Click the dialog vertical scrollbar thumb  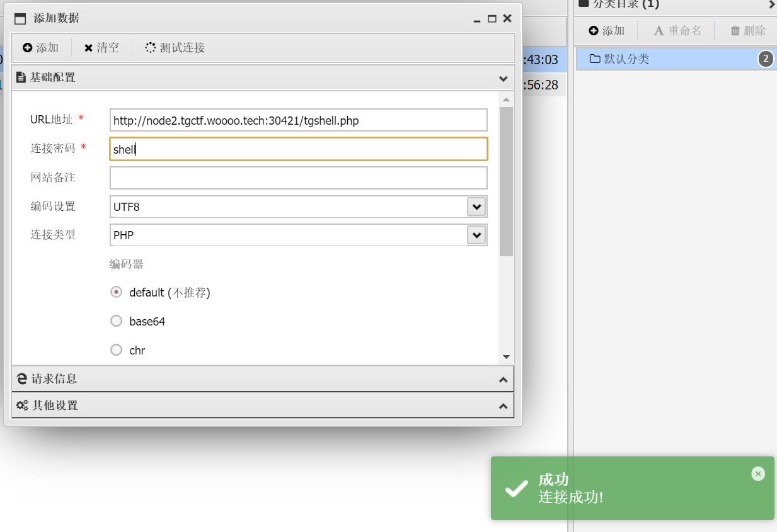[x=506, y=181]
